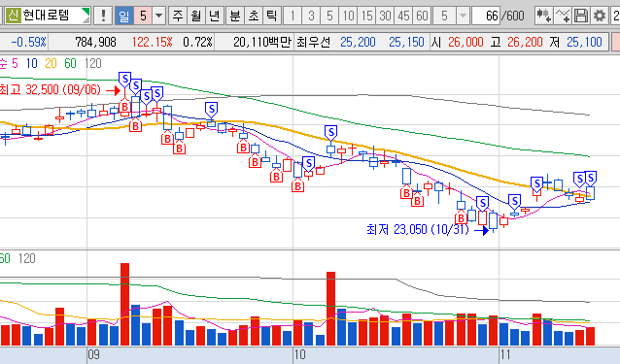Click the 25,150 best bid price
Viewport: 620px width, 364px height.
406,42
